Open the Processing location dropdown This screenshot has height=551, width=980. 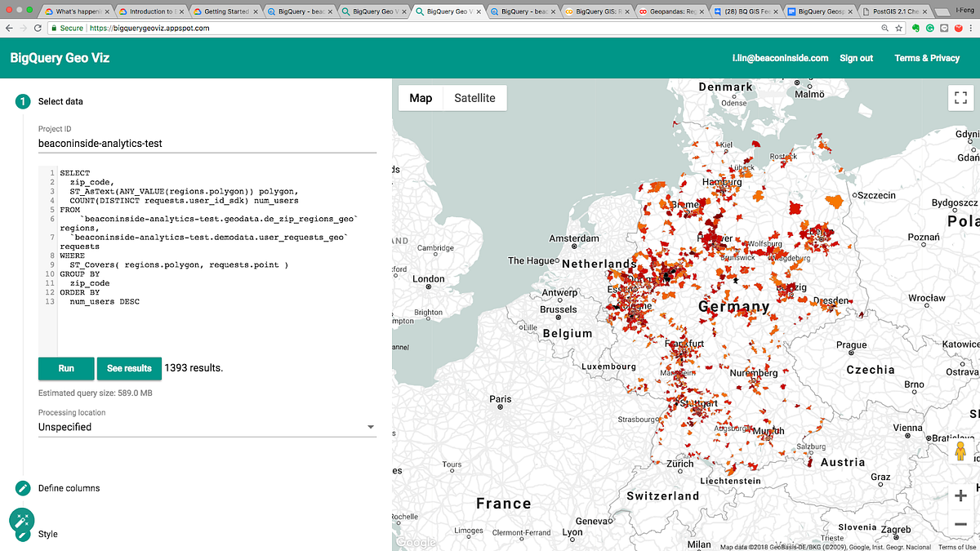click(207, 426)
